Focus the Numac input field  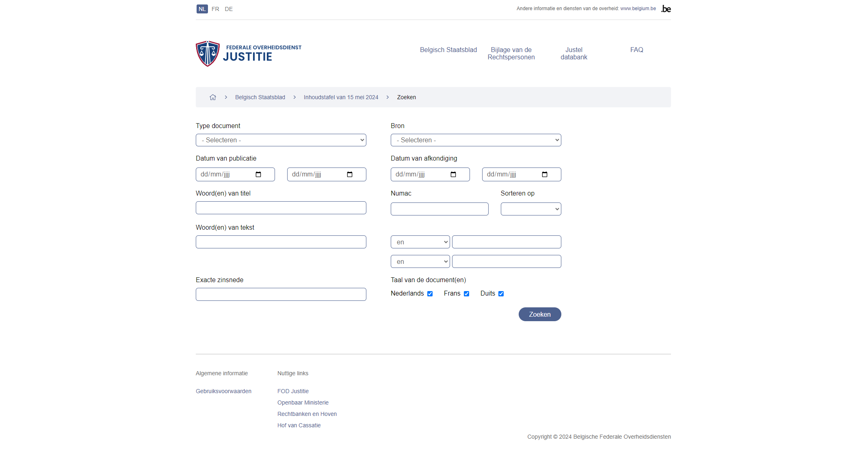coord(439,209)
